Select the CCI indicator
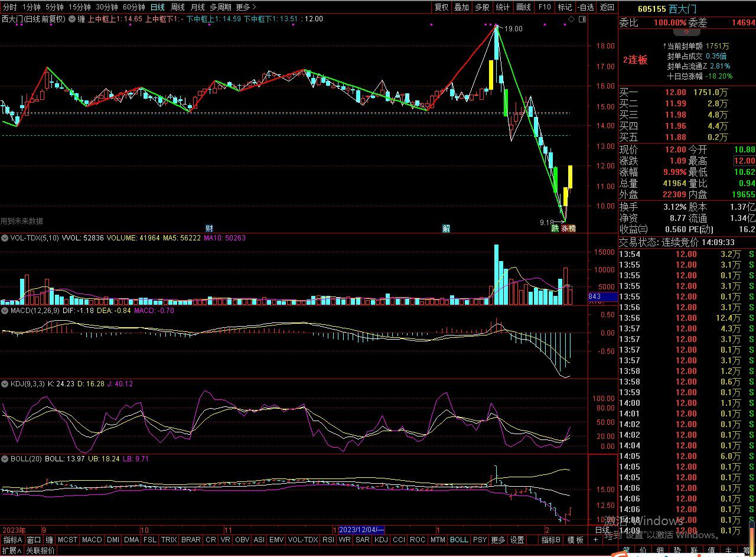The height and width of the screenshot is (557, 756). coord(399,540)
